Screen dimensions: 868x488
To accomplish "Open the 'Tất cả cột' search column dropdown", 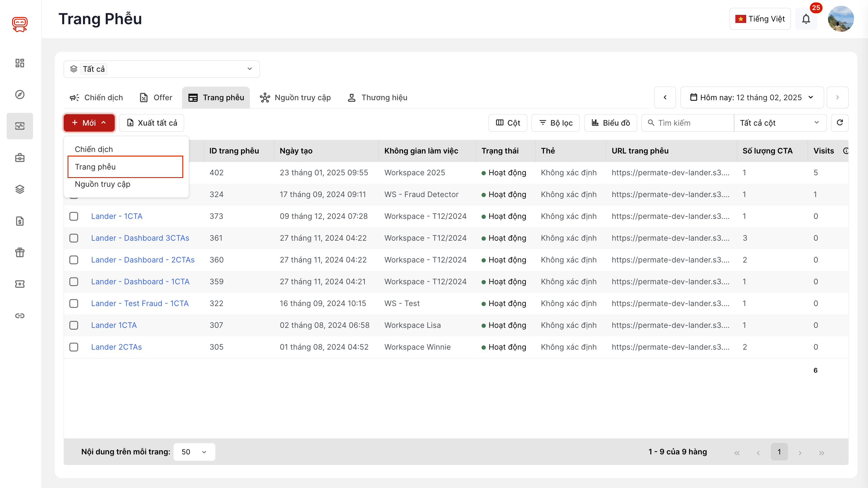I will 779,123.
